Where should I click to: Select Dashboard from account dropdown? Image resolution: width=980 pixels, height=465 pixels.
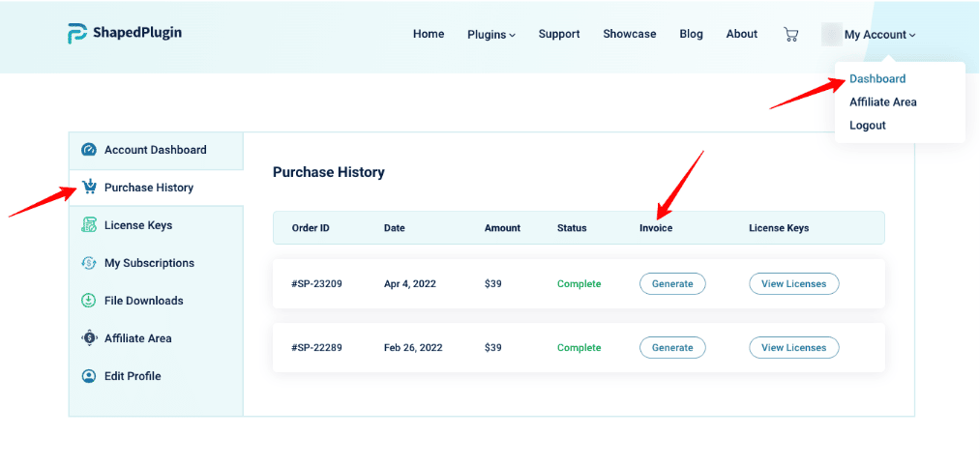(x=877, y=79)
